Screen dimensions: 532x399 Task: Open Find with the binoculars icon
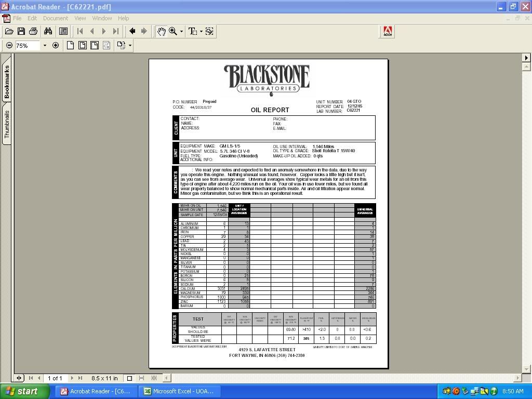[x=48, y=32]
